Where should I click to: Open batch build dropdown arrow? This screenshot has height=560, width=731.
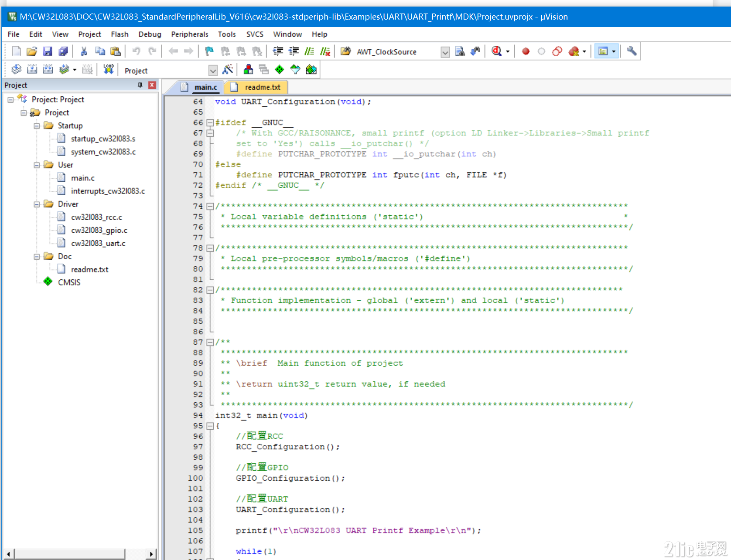pyautogui.click(x=75, y=69)
